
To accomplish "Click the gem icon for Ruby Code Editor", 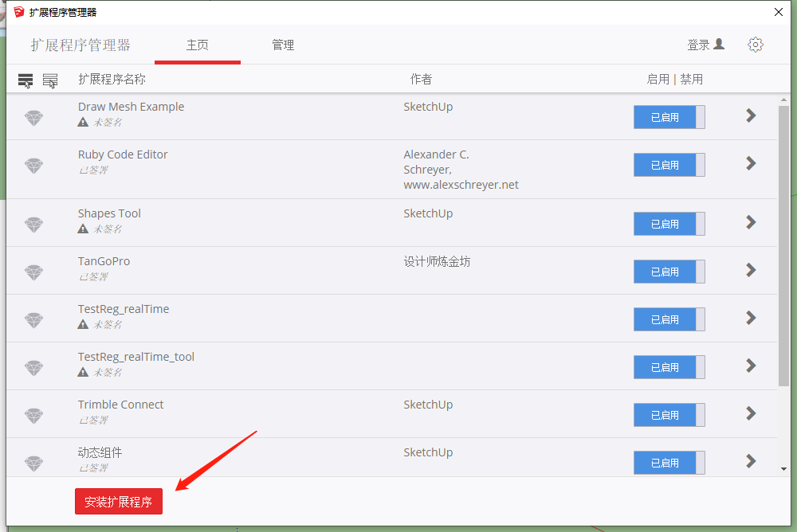I will 34,166.
